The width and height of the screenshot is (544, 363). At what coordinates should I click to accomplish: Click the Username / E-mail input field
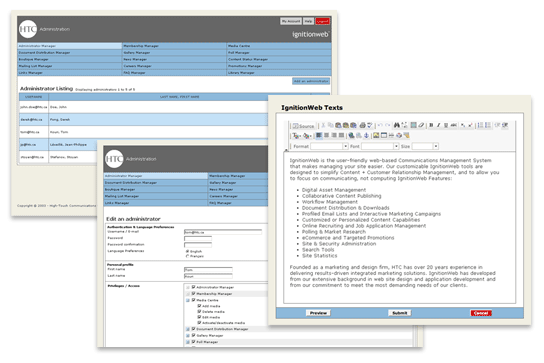point(223,232)
